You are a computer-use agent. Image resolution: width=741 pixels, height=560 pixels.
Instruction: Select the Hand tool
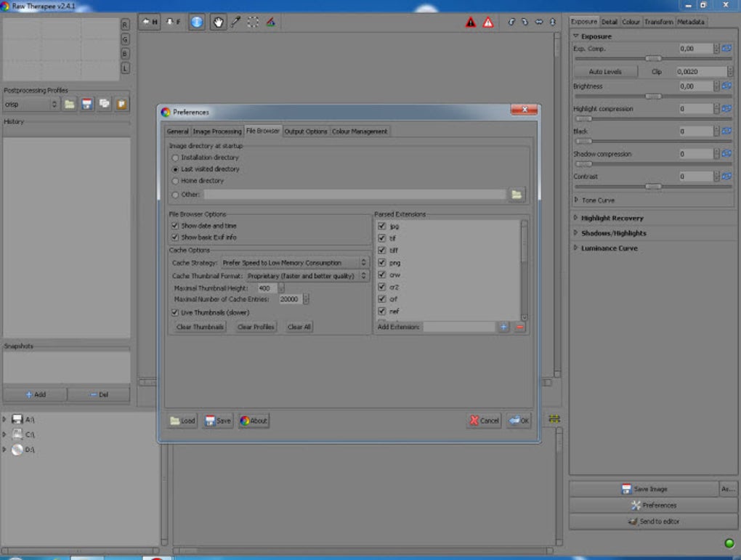point(218,22)
